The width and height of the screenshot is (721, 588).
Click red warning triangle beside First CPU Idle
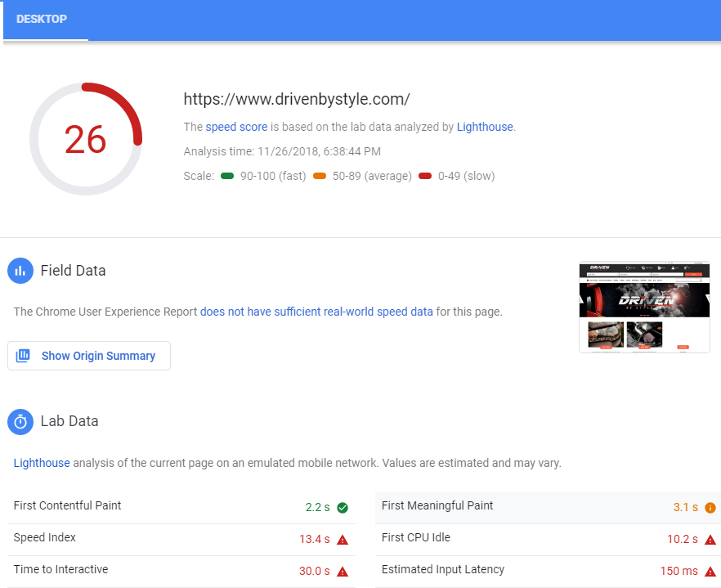(710, 540)
